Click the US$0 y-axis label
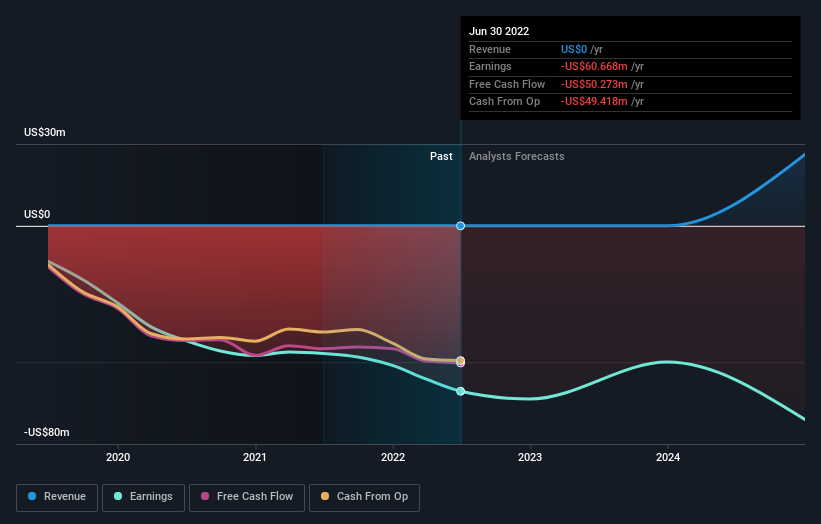Viewport: 821px width, 524px height. (37, 214)
